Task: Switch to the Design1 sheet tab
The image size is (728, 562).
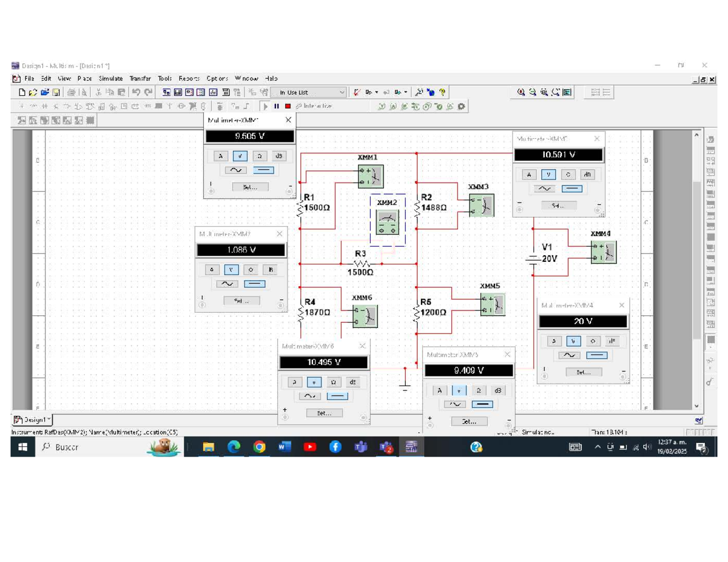Action: [33, 420]
